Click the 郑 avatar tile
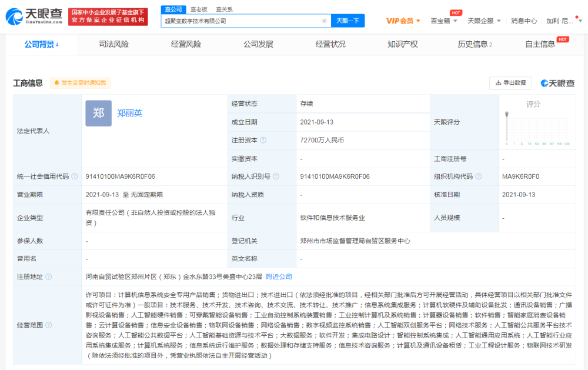 (x=99, y=114)
